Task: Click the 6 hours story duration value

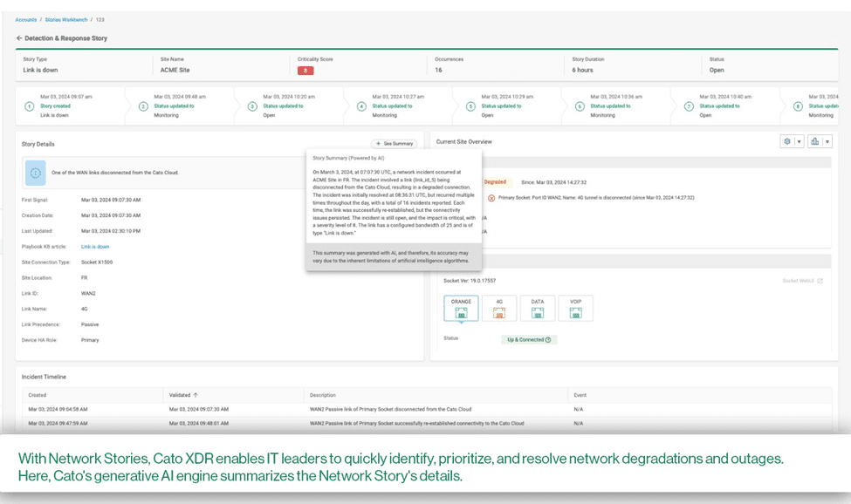Action: pyautogui.click(x=582, y=70)
